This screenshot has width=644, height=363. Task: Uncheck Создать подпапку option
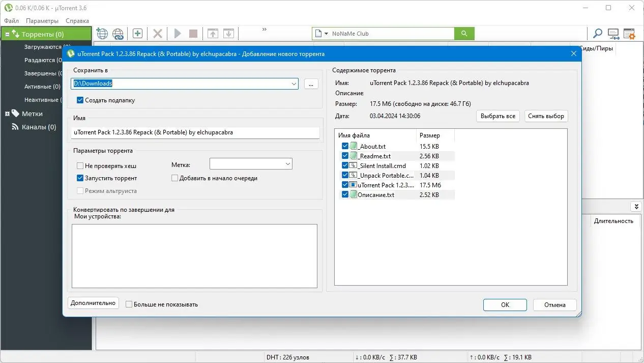click(80, 100)
